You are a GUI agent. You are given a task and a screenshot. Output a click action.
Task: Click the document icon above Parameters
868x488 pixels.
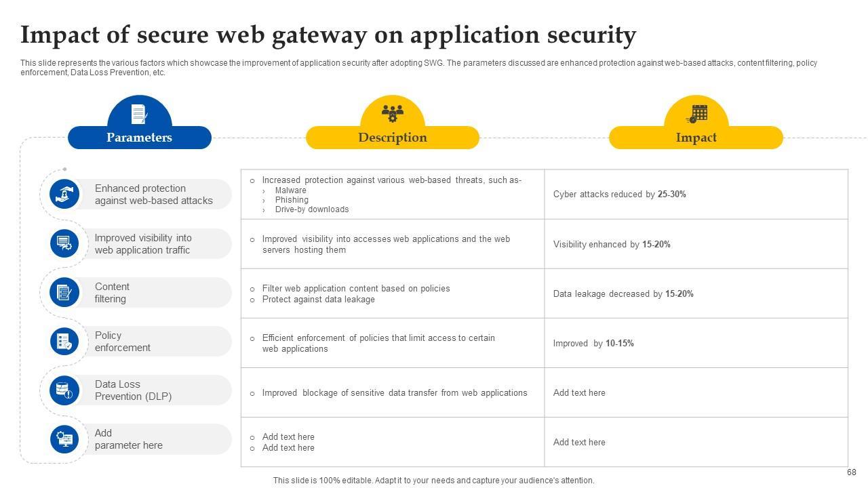point(139,114)
